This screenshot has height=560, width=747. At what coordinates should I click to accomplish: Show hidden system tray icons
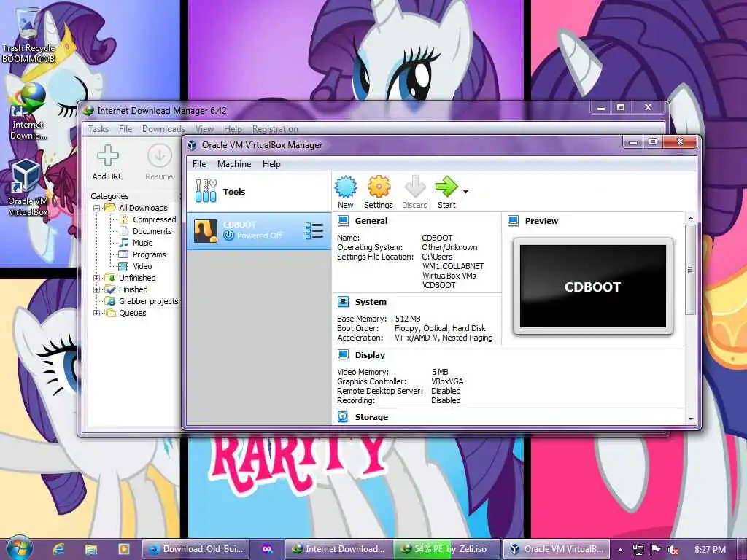[x=620, y=550]
